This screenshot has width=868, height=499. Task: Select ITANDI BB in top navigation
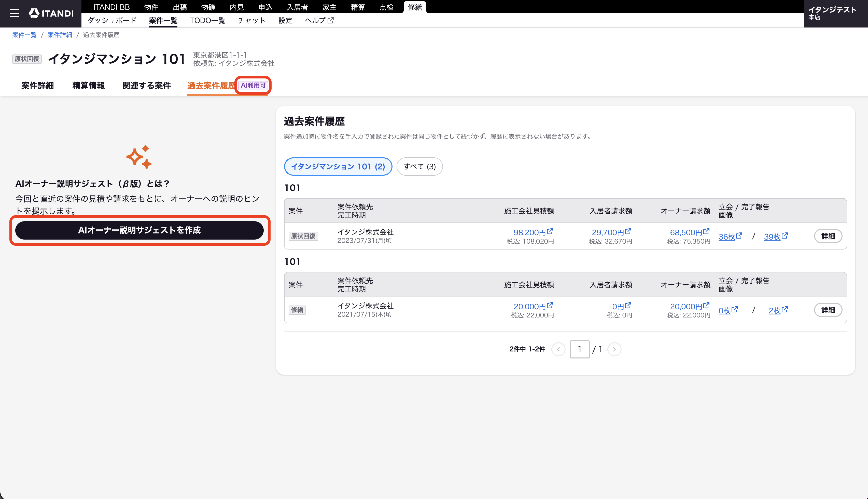[x=112, y=7]
